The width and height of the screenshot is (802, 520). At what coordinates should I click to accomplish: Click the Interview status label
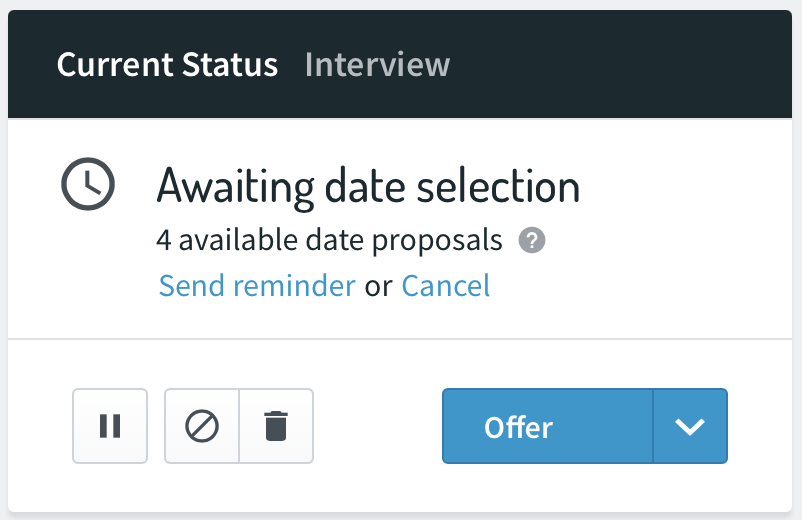[377, 64]
